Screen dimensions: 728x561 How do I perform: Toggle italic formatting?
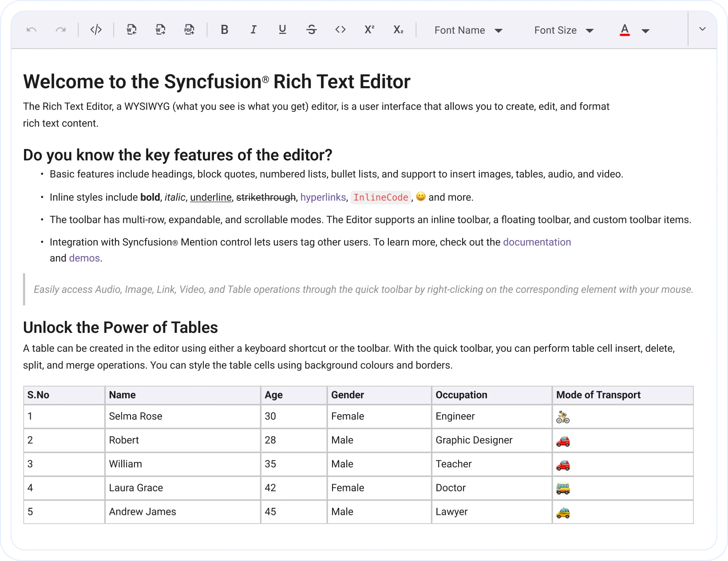click(x=253, y=30)
